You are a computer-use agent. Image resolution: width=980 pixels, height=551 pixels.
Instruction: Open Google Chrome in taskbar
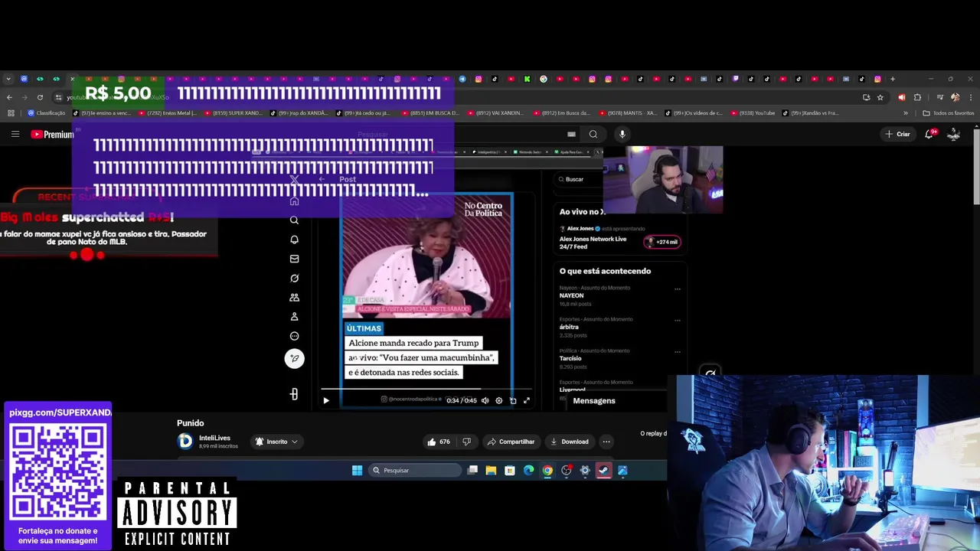tap(547, 470)
